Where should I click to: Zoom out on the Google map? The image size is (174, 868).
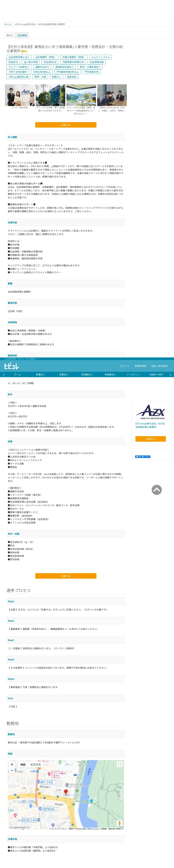coord(12,770)
